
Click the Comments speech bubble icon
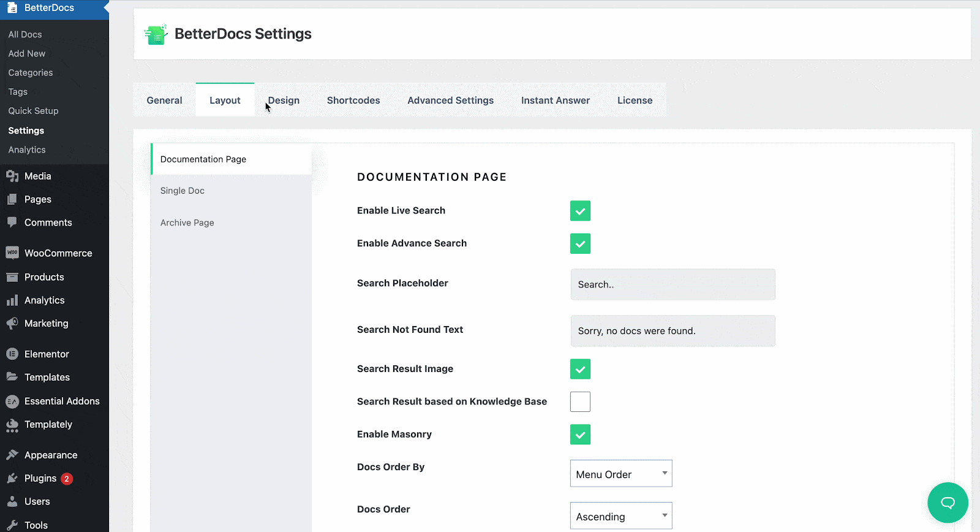click(12, 222)
